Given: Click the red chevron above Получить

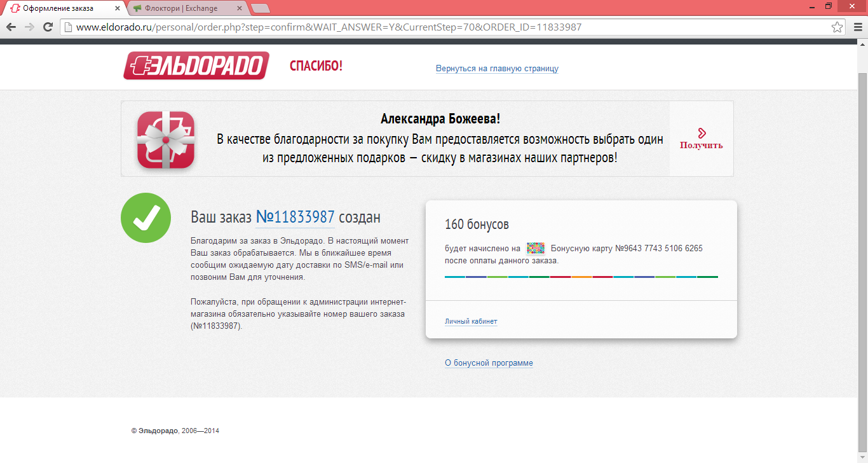Looking at the screenshot, I should [702, 133].
